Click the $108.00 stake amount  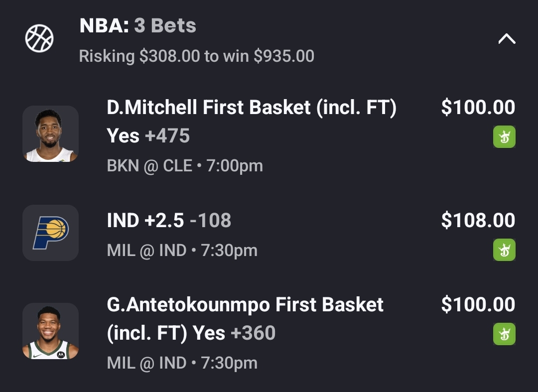pos(478,220)
